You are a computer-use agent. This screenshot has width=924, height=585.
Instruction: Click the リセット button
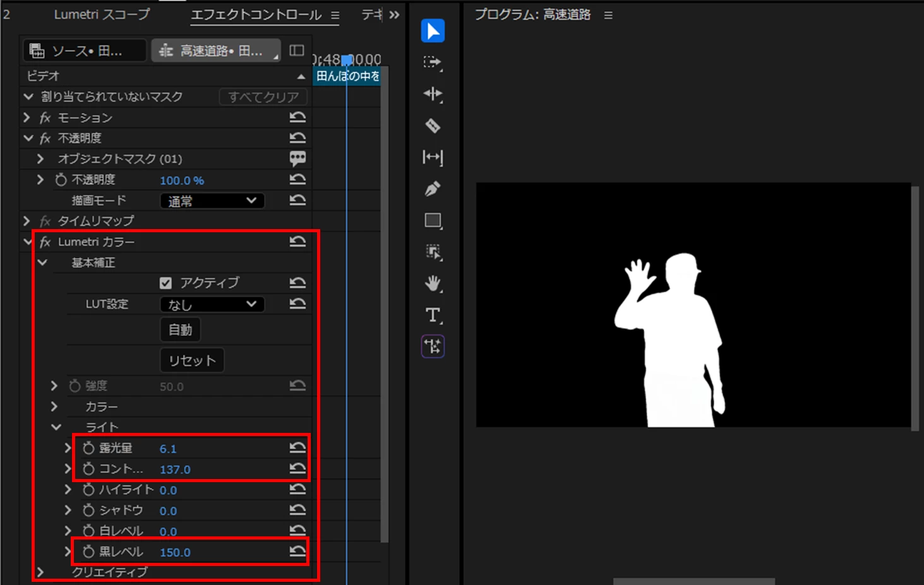point(192,360)
